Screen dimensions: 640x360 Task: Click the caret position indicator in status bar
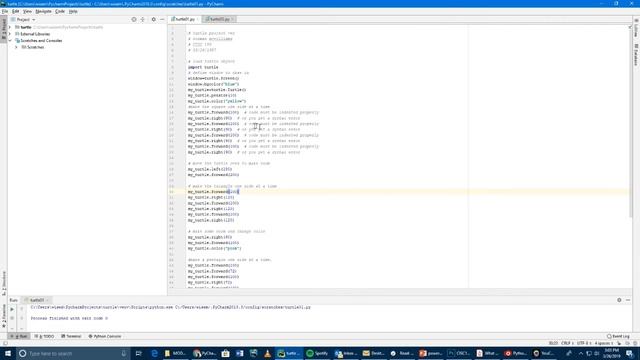[553, 343]
